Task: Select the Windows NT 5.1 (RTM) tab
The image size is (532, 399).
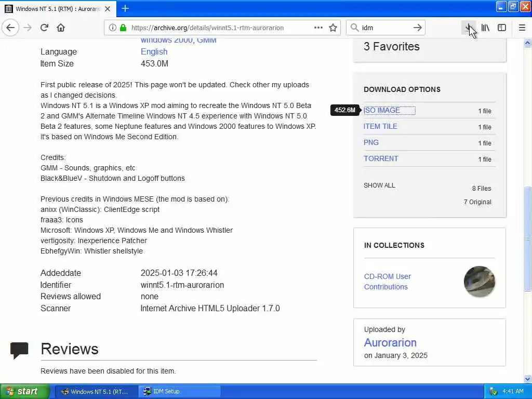Action: point(58,9)
